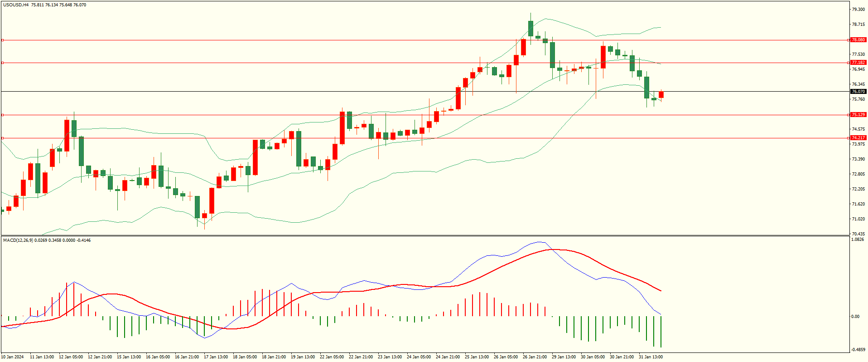Click the 22 Jan 05:00 time axis label
Image resolution: width=868 pixels, height=362 pixels.
pos(332,357)
